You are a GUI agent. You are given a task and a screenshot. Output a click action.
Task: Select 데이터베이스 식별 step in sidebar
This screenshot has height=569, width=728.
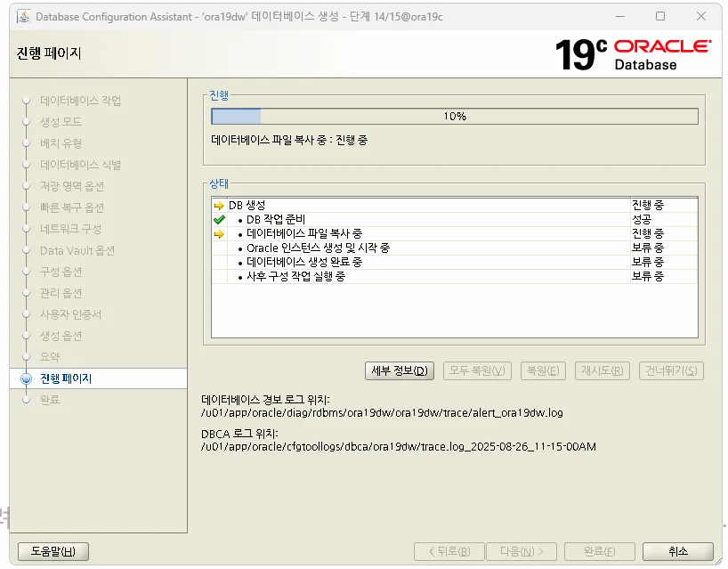click(80, 165)
